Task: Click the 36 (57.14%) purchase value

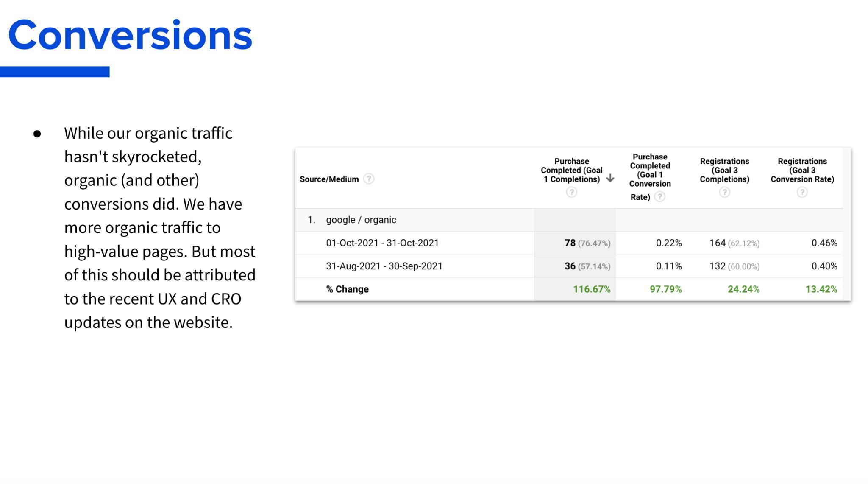Action: 587,266
